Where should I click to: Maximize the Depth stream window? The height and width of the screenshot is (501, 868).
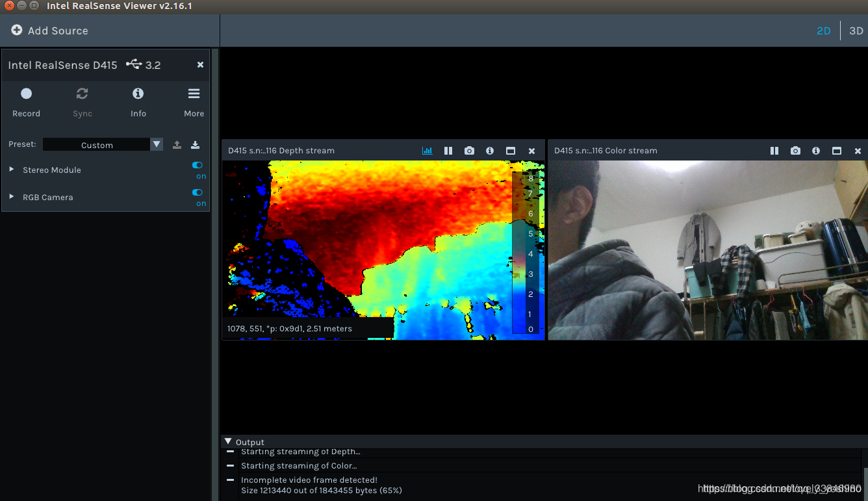click(x=511, y=151)
